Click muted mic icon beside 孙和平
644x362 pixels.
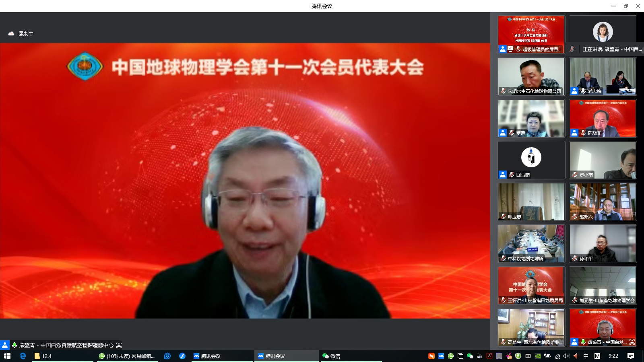tap(575, 258)
